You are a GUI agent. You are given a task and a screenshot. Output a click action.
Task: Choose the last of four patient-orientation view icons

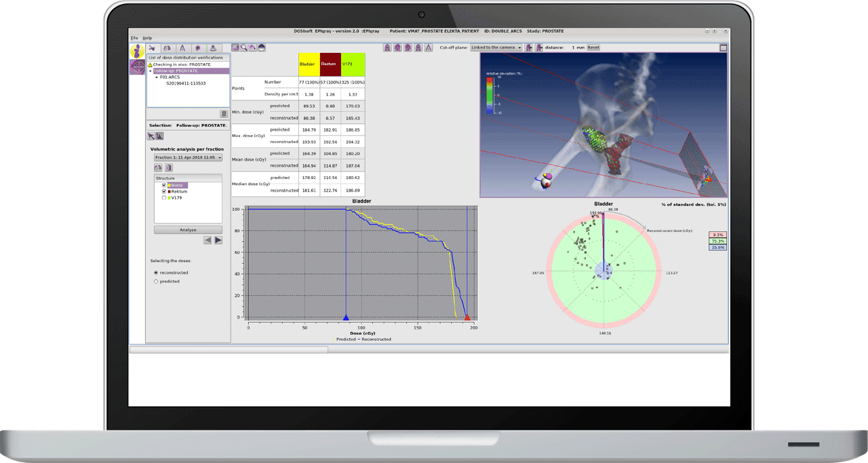pyautogui.click(x=418, y=47)
